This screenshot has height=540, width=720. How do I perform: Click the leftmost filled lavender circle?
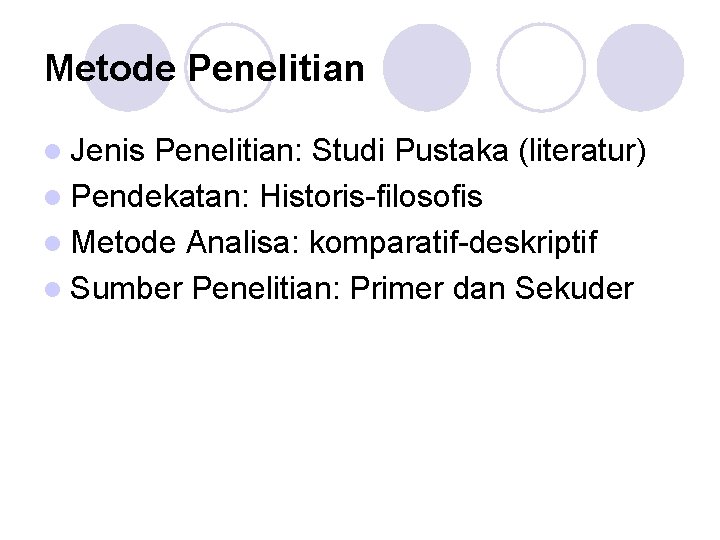[128, 66]
